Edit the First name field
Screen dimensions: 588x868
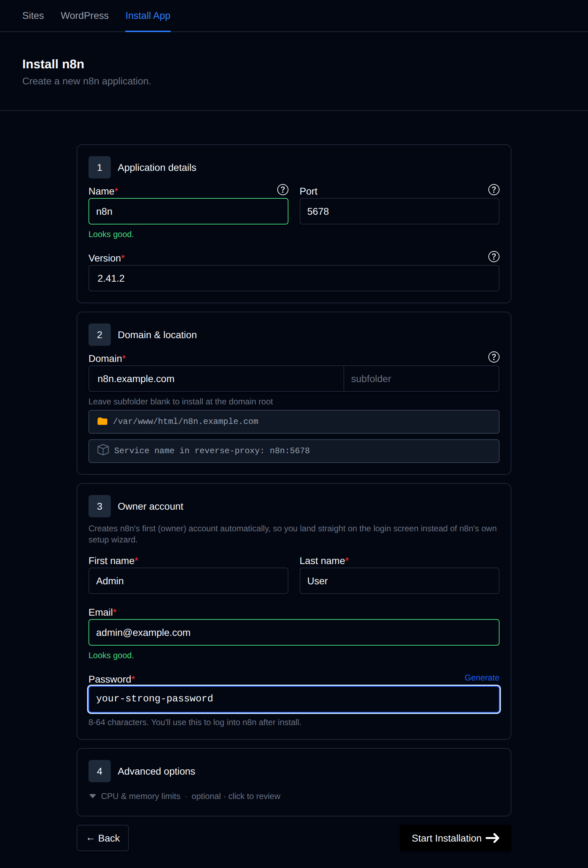[188, 581]
